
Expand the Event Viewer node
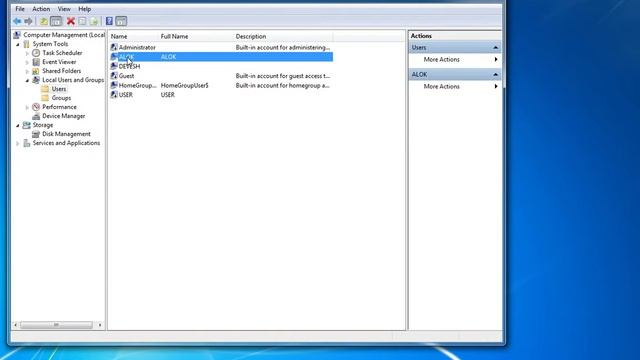[27, 62]
